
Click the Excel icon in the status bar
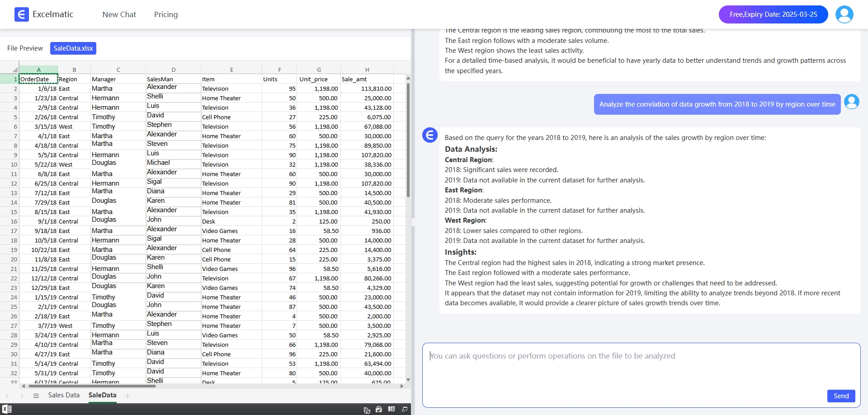pyautogui.click(x=7, y=409)
